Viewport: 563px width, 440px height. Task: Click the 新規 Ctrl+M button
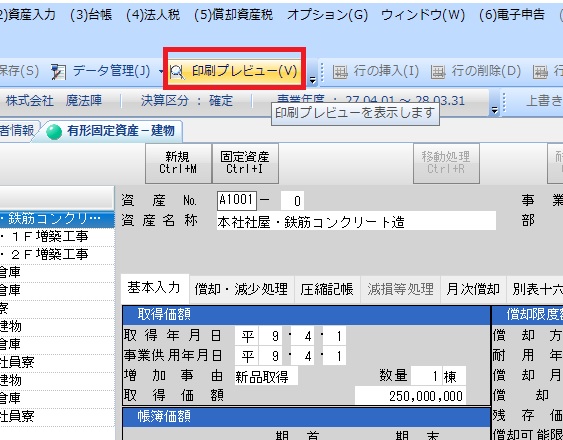(178, 163)
